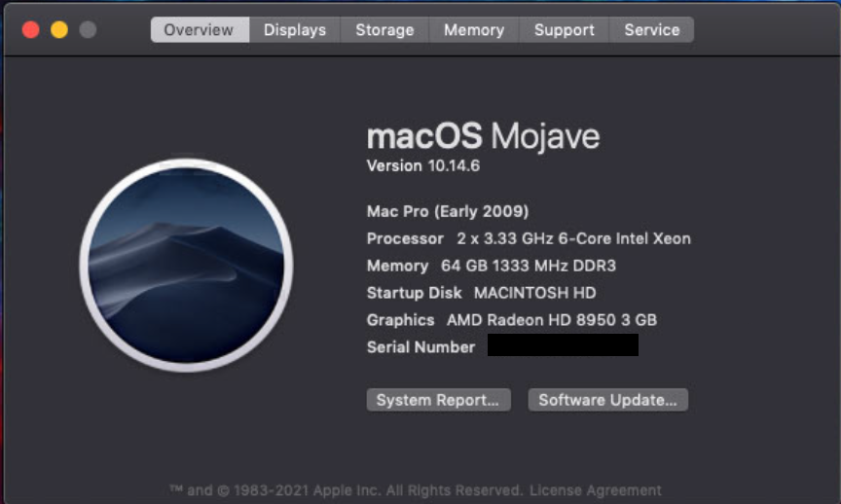Image resolution: width=841 pixels, height=504 pixels.
Task: Click the Graphics label
Action: (x=401, y=320)
